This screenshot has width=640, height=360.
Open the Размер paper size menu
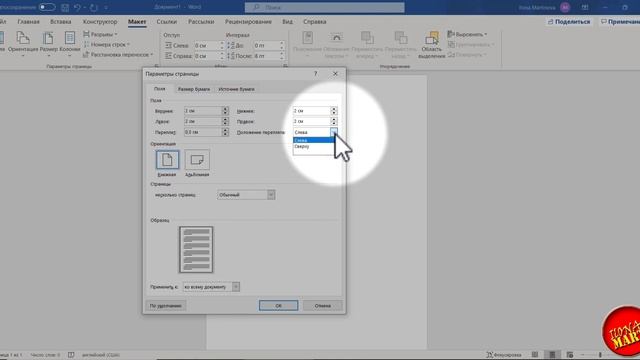pyautogui.click(x=49, y=44)
